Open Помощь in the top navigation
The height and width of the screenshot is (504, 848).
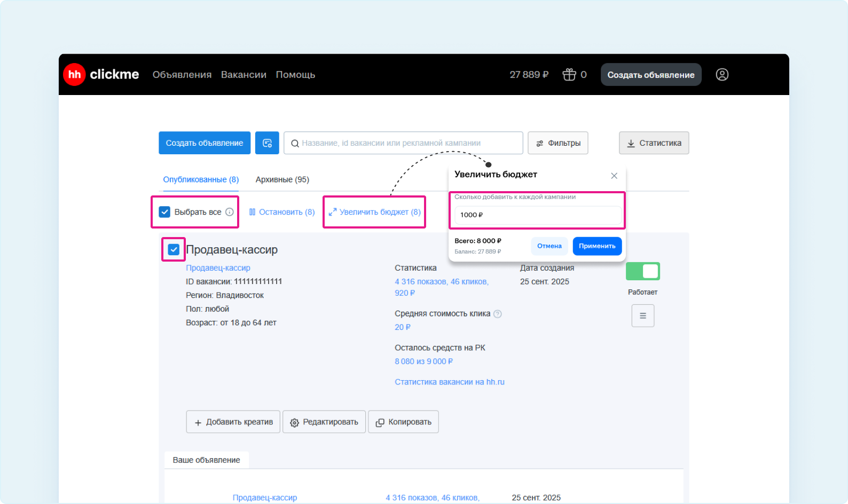tap(295, 75)
